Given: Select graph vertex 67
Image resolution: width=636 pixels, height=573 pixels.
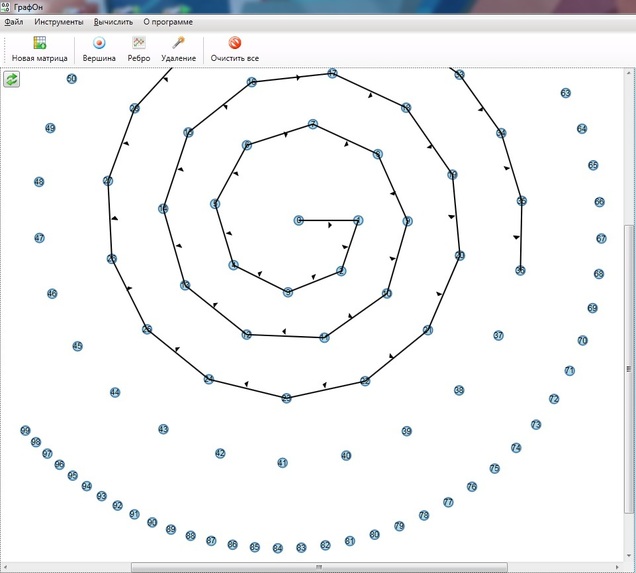Looking at the screenshot, I should pos(601,238).
